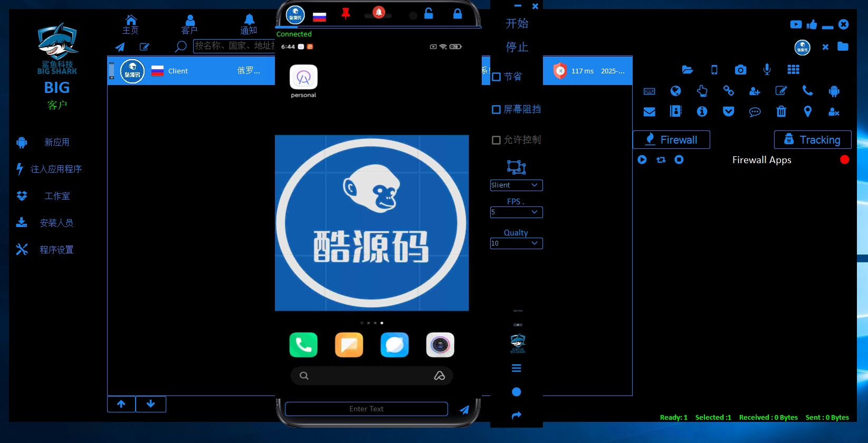This screenshot has width=868, height=443.
Task: Click the up arrow button below the client list
Action: [121, 404]
